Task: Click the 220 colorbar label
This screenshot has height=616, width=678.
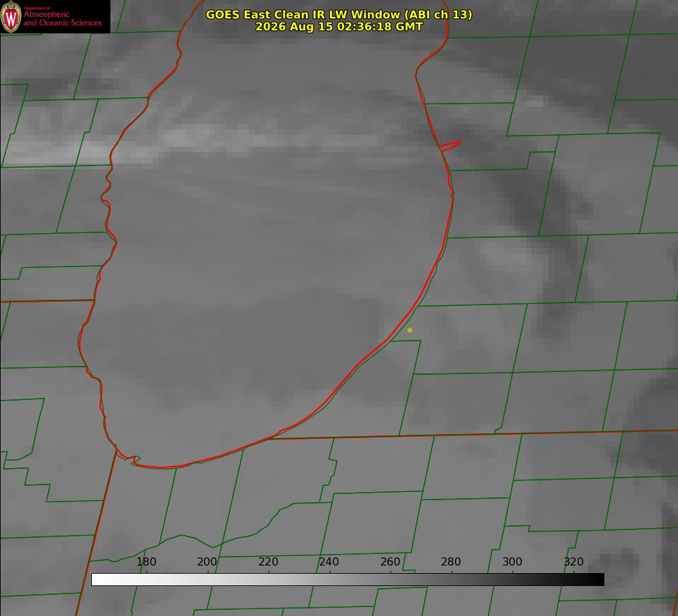Action: [268, 561]
